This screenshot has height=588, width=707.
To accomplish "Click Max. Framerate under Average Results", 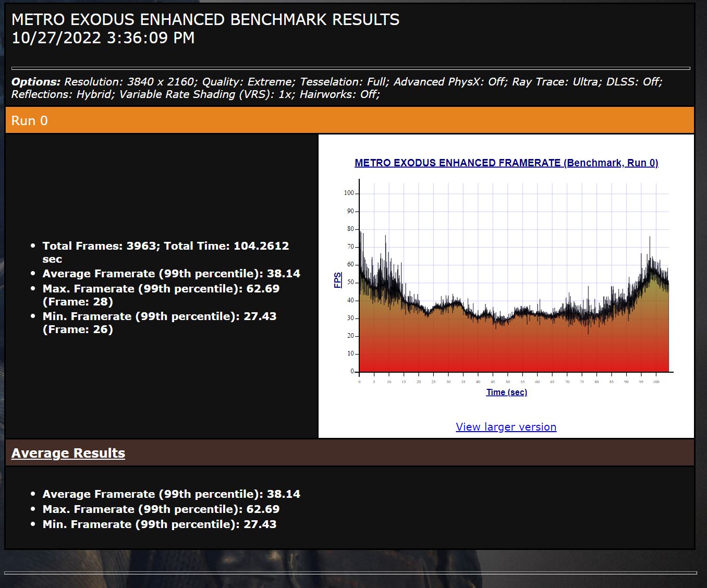I will (161, 509).
